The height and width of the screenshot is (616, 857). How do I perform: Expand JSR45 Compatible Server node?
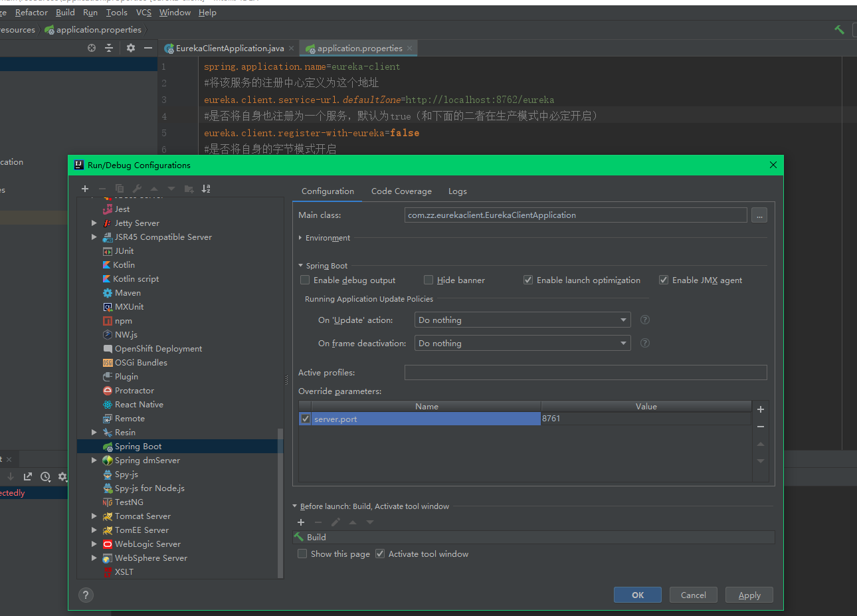[x=94, y=237]
